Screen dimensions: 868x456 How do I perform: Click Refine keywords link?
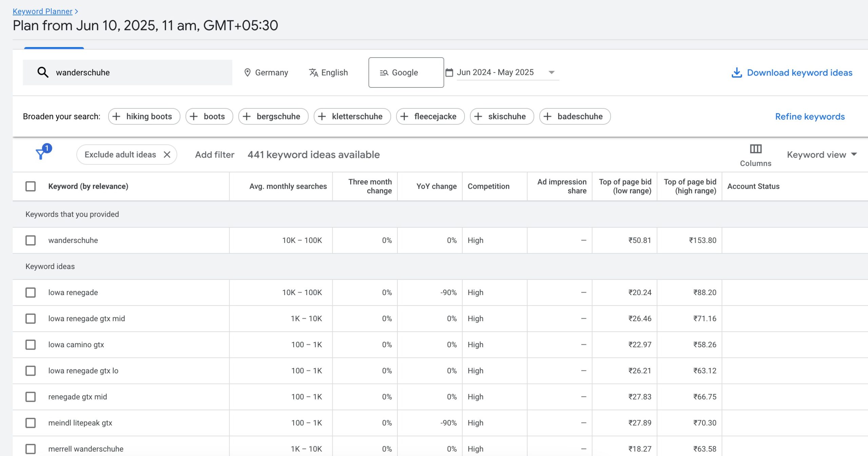click(x=810, y=117)
